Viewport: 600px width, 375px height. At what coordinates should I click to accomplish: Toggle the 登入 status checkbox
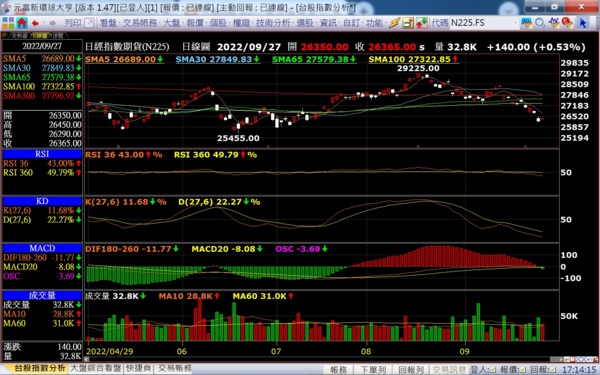[x=493, y=370]
